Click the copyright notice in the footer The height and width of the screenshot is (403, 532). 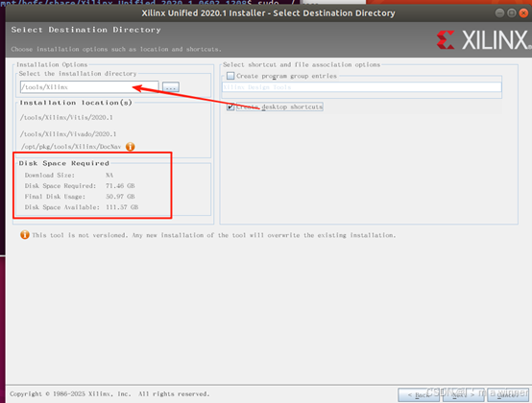click(109, 393)
